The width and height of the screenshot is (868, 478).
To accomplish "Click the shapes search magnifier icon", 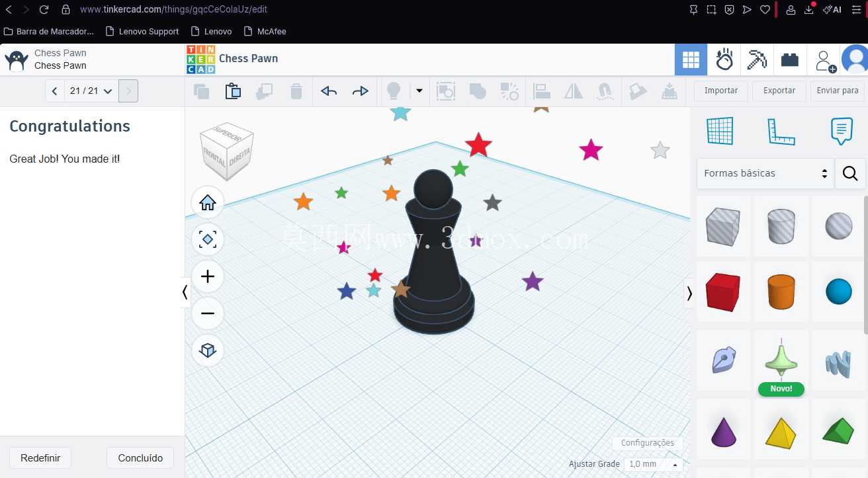I will [850, 173].
